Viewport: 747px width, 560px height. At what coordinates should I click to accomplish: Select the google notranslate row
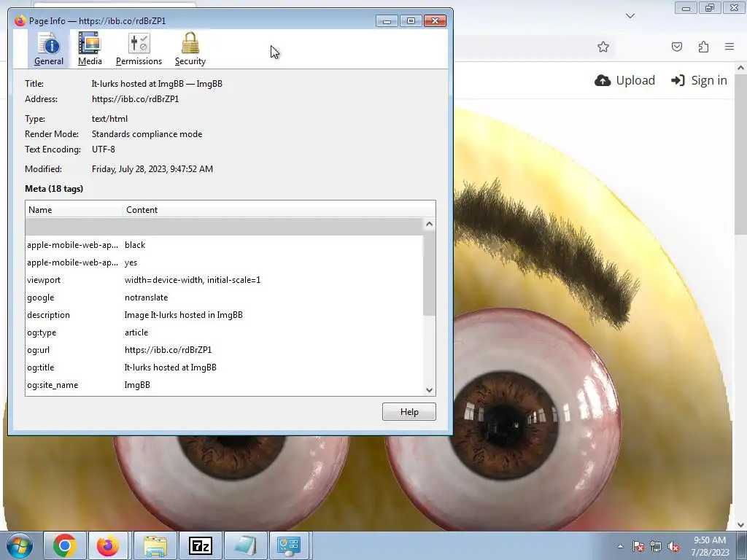225,297
